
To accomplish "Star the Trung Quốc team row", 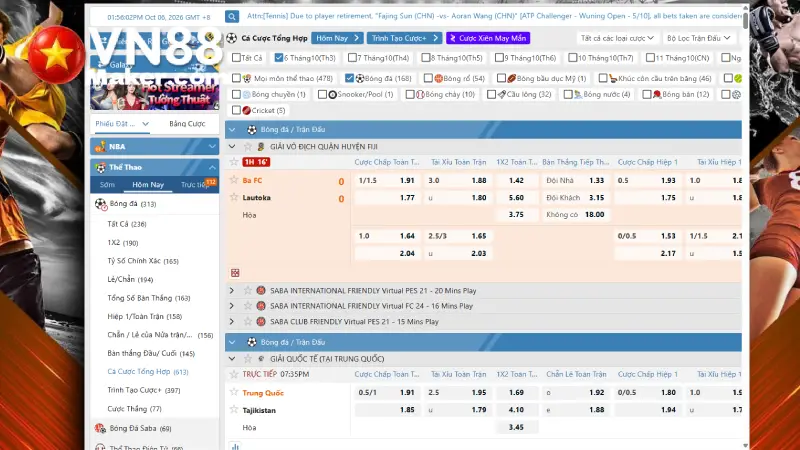I will [234, 392].
